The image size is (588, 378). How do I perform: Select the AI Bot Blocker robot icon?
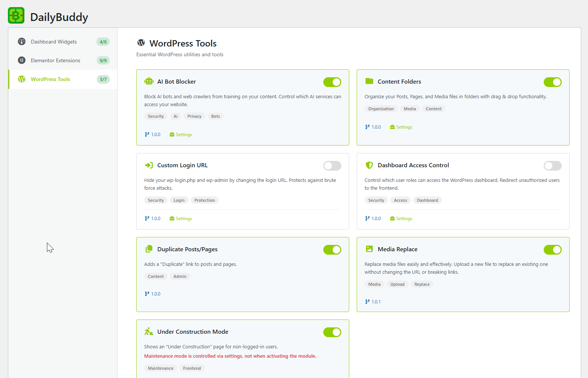pos(149,81)
